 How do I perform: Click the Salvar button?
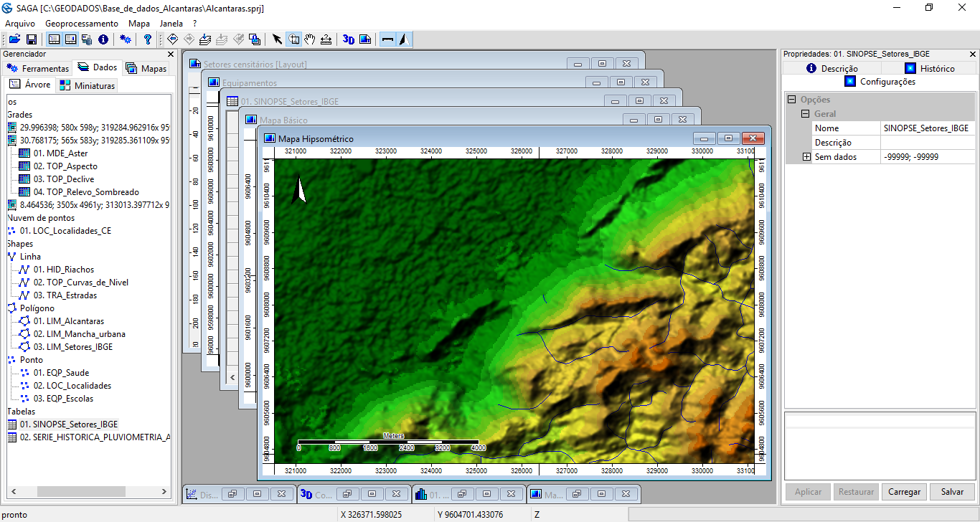tap(952, 492)
